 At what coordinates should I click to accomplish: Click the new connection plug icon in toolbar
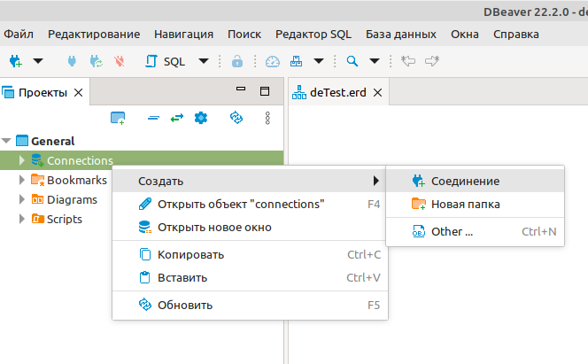click(x=15, y=61)
